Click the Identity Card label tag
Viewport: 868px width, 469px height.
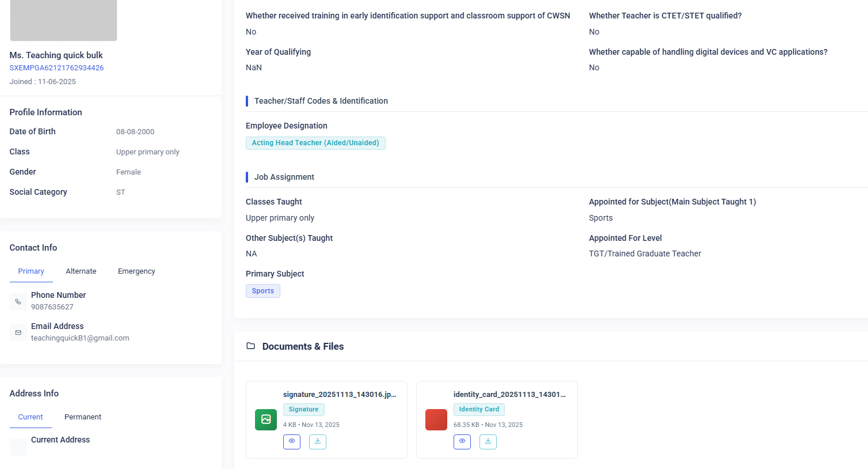point(479,410)
